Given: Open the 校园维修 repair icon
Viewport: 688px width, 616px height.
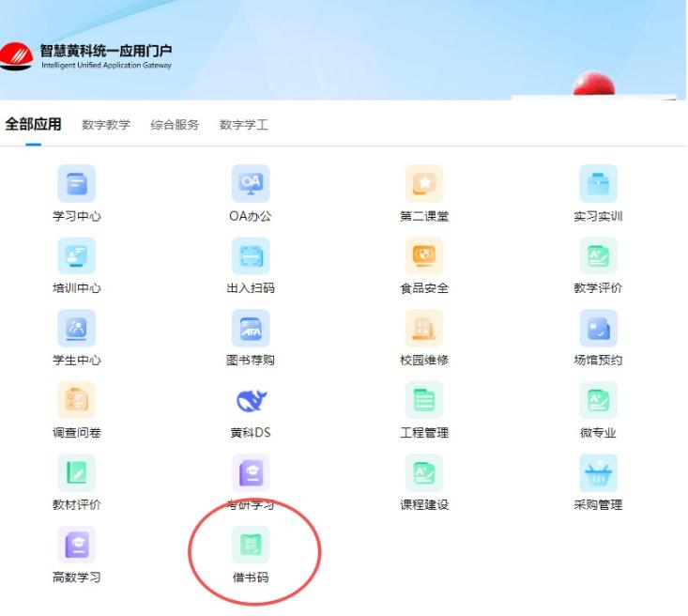Looking at the screenshot, I should coord(424,328).
